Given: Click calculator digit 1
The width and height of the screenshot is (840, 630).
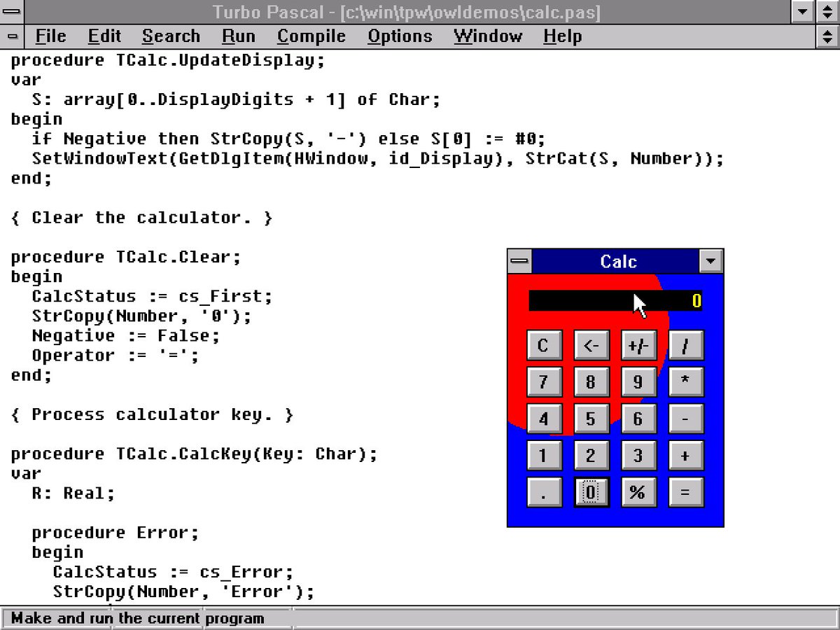Looking at the screenshot, I should pyautogui.click(x=543, y=456).
